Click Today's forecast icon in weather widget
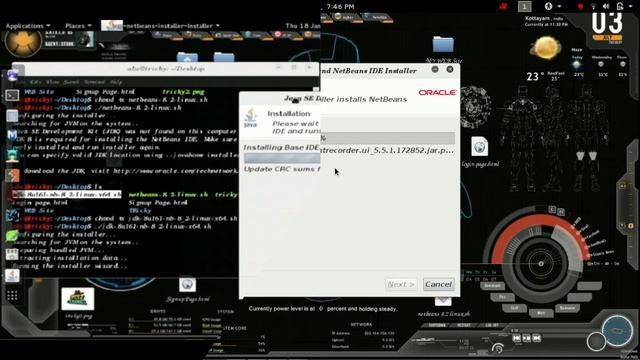Image resolution: width=640 pixels, height=360 pixels. [577, 64]
